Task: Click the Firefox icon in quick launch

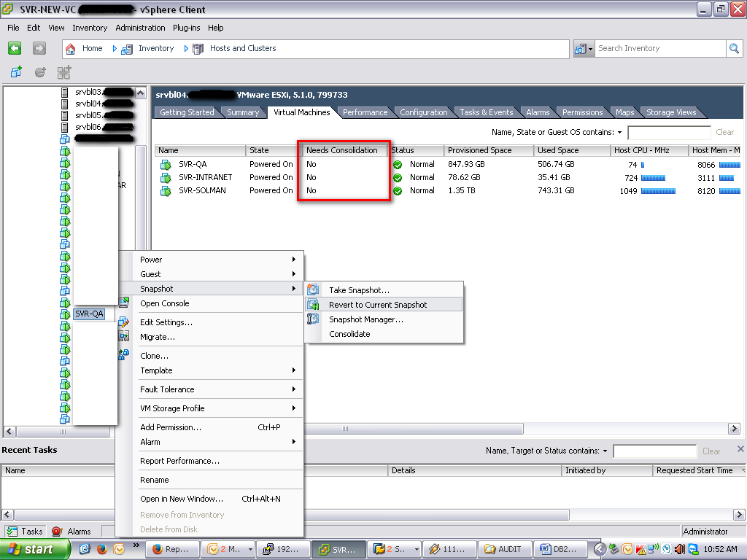Action: [102, 549]
